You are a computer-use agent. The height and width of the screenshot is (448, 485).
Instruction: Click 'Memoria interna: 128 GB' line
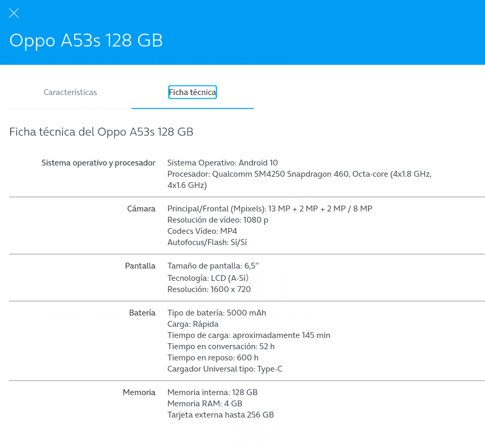(x=213, y=392)
